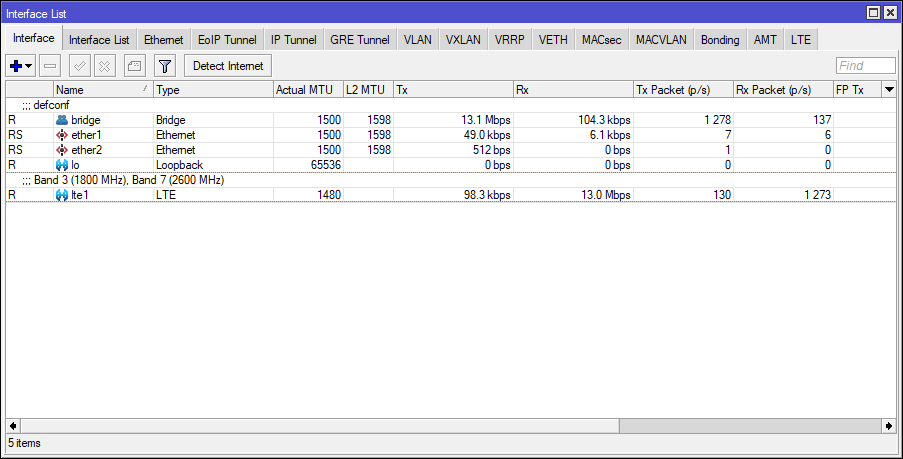Sort by Tx Packet (p/s) column header
Screen dimensions: 903x459
(683, 90)
